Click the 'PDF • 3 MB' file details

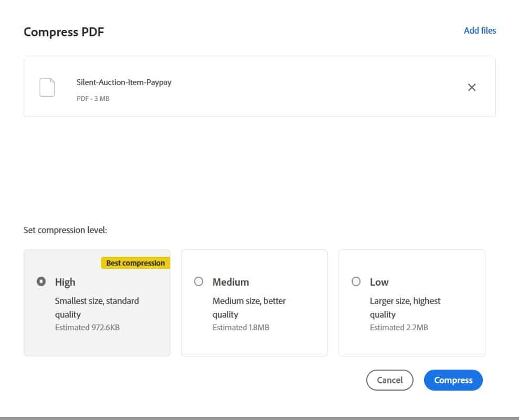[93, 98]
